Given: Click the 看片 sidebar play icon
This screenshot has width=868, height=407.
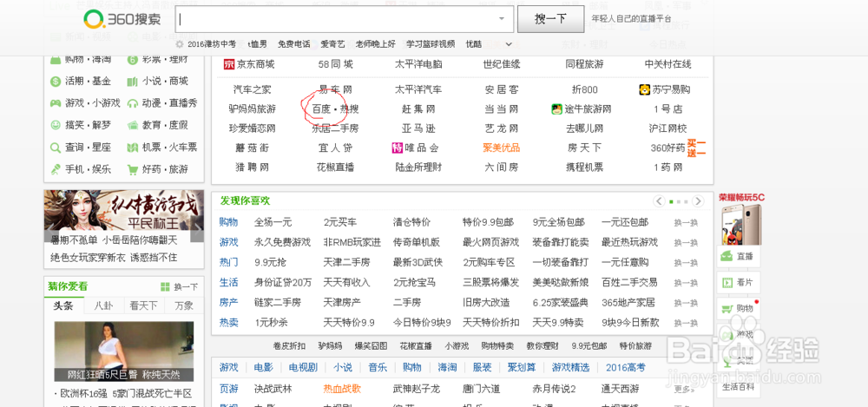Looking at the screenshot, I should pyautogui.click(x=726, y=283).
